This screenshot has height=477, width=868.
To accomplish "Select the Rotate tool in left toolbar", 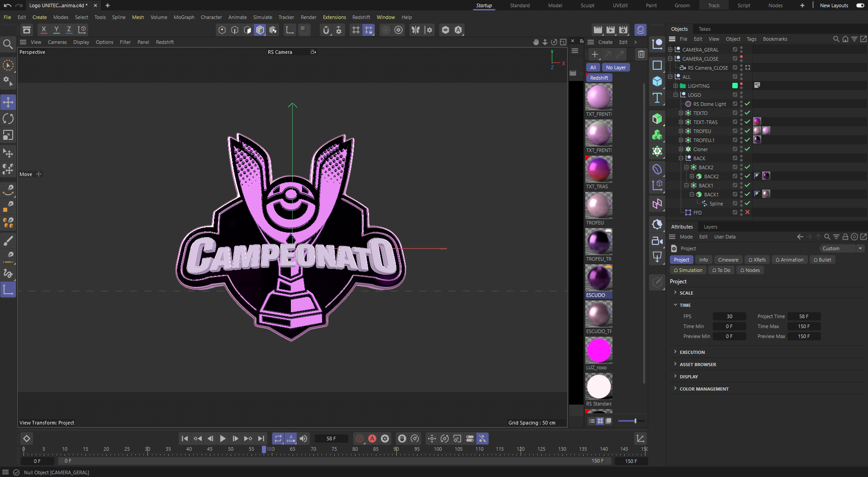I will tap(8, 119).
